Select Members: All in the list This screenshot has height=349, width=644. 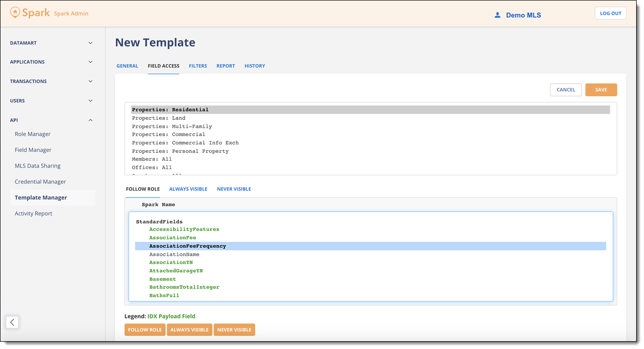click(x=371, y=159)
